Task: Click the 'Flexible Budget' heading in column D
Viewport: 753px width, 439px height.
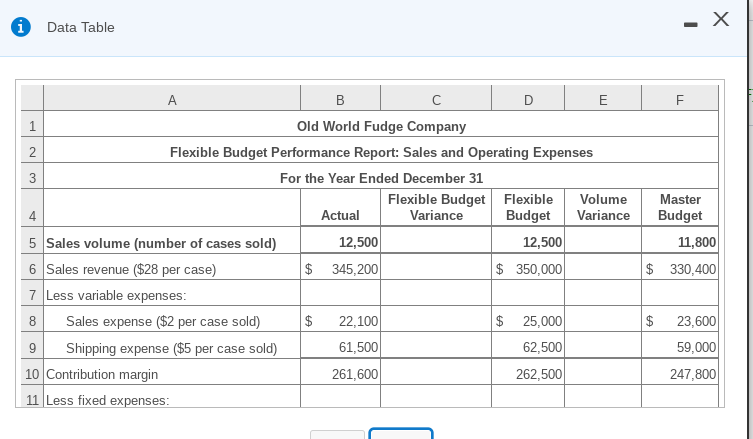Action: pos(528,207)
